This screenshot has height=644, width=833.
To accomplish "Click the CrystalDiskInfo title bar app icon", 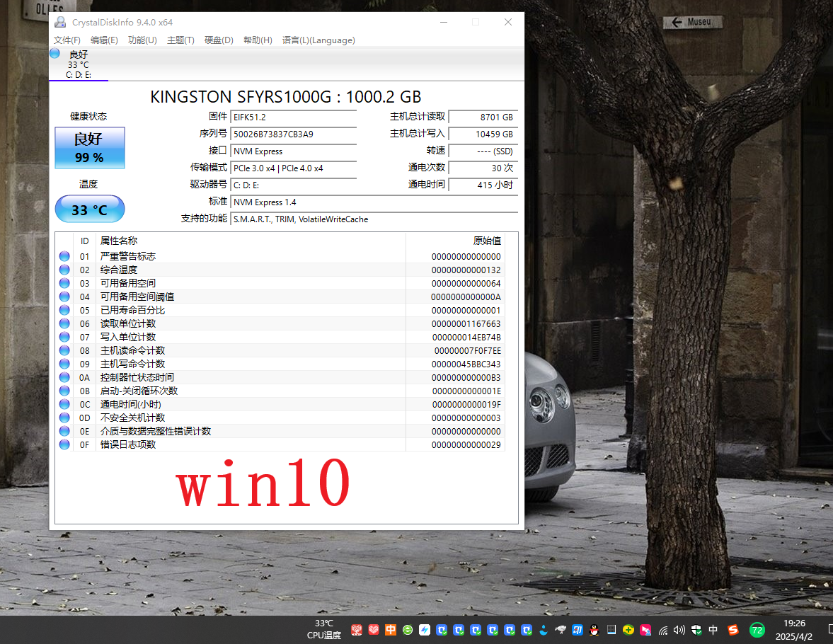I will [x=60, y=22].
